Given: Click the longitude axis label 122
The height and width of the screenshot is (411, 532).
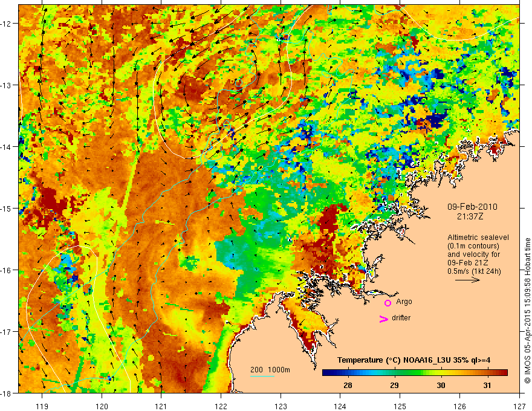Looking at the screenshot, I should pos(221,406).
